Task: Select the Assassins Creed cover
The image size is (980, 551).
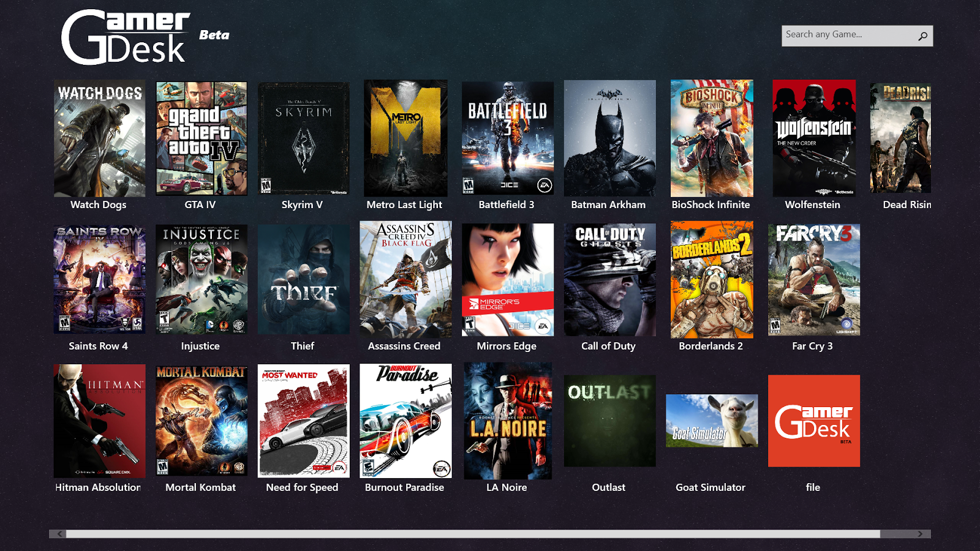Action: pos(405,279)
